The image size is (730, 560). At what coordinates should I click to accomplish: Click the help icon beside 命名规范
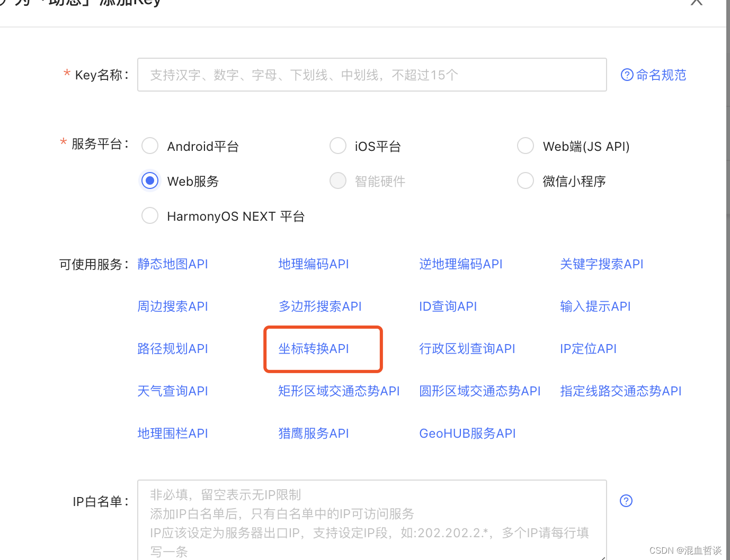pyautogui.click(x=627, y=75)
